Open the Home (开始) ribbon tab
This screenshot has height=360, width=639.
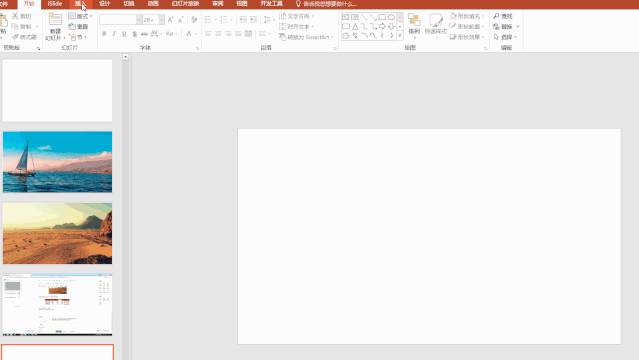pyautogui.click(x=29, y=4)
